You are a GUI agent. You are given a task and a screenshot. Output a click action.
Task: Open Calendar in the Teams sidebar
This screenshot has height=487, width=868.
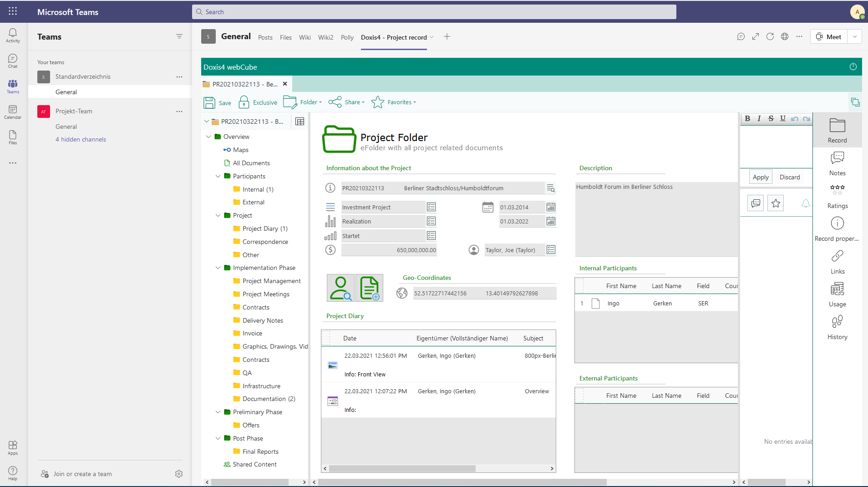pos(13,112)
